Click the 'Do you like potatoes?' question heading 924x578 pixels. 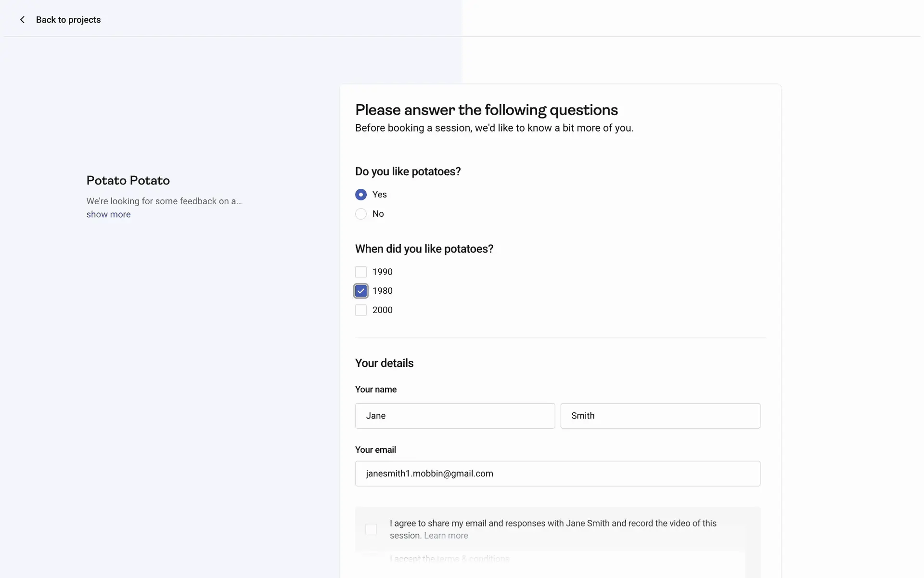pos(408,172)
